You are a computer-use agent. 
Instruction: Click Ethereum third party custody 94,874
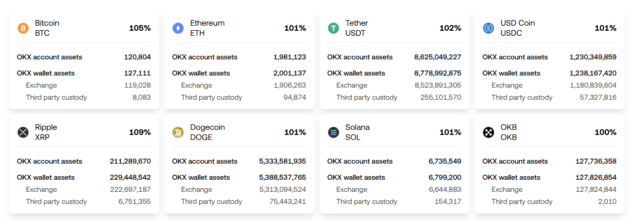click(x=295, y=98)
